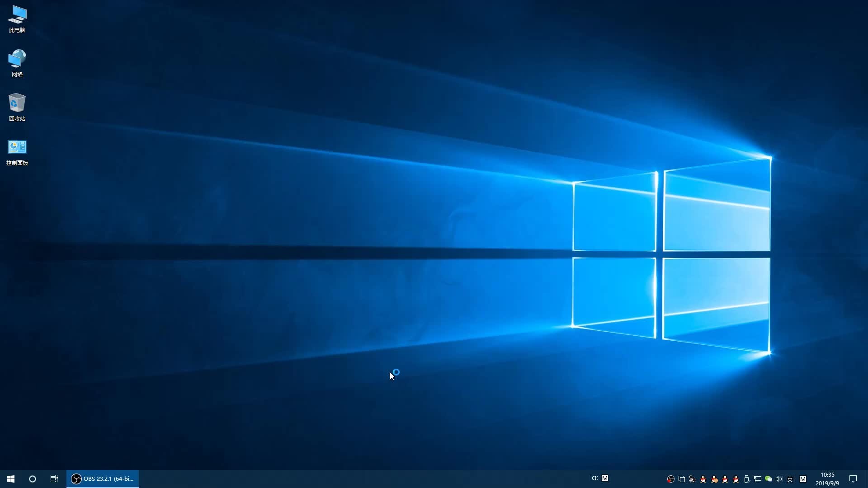Open the QQ penguin with orange badge
868x488 pixels.
(714, 479)
